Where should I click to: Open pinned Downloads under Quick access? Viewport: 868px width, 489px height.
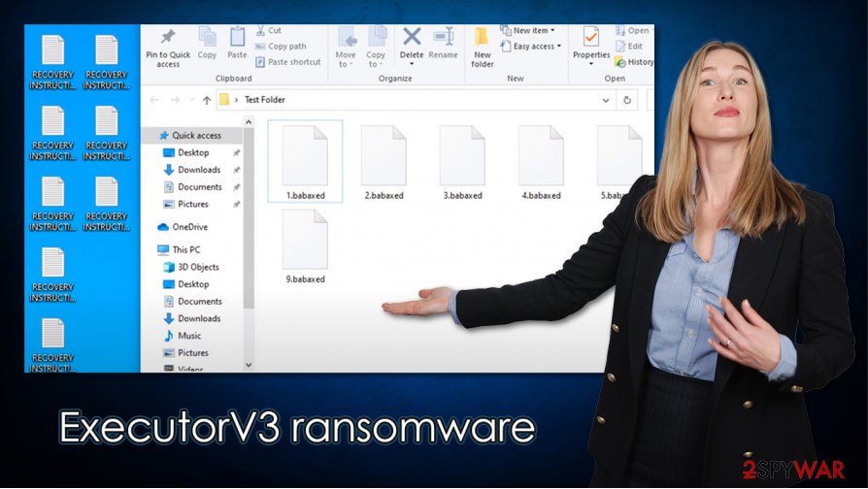pos(199,169)
